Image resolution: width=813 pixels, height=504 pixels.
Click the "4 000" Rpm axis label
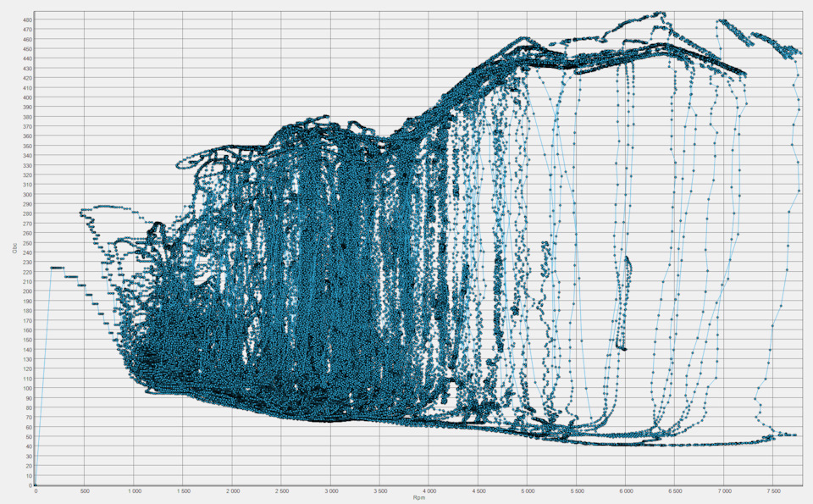(x=429, y=490)
